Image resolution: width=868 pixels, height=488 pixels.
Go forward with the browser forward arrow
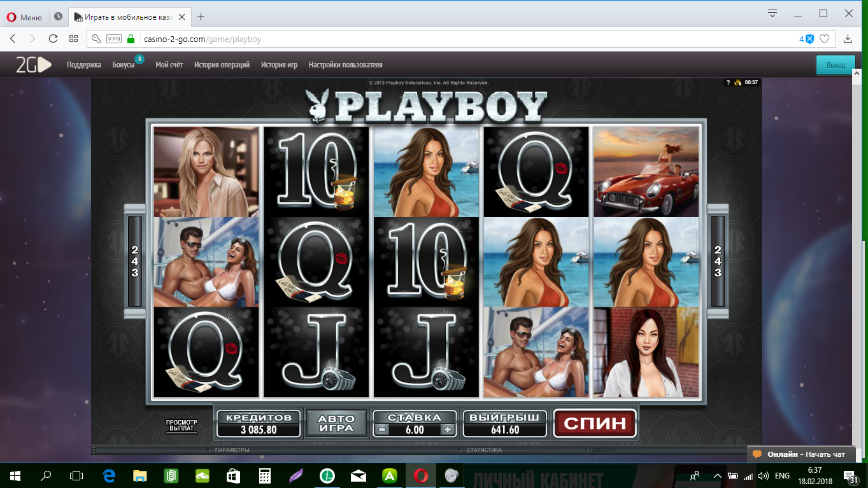coord(33,39)
